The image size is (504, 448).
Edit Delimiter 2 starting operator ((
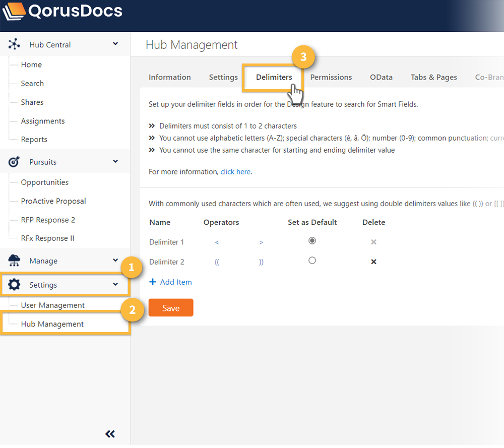(217, 262)
